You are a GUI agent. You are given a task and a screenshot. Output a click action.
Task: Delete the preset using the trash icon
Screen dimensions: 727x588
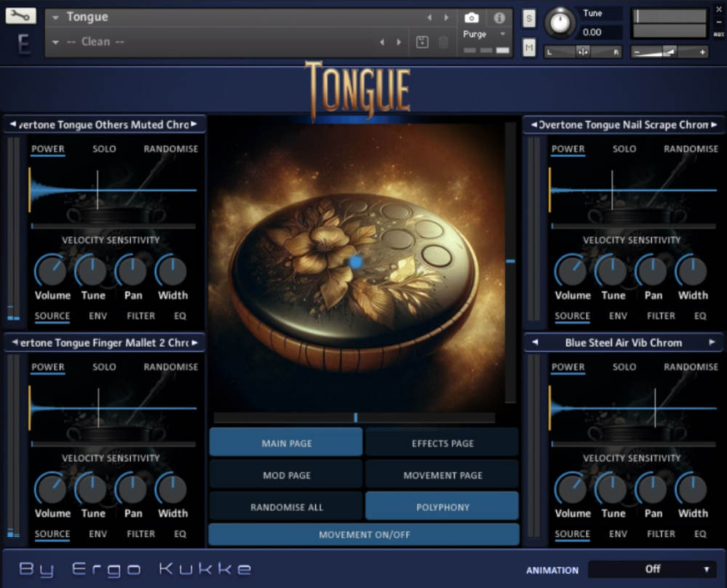pyautogui.click(x=444, y=42)
